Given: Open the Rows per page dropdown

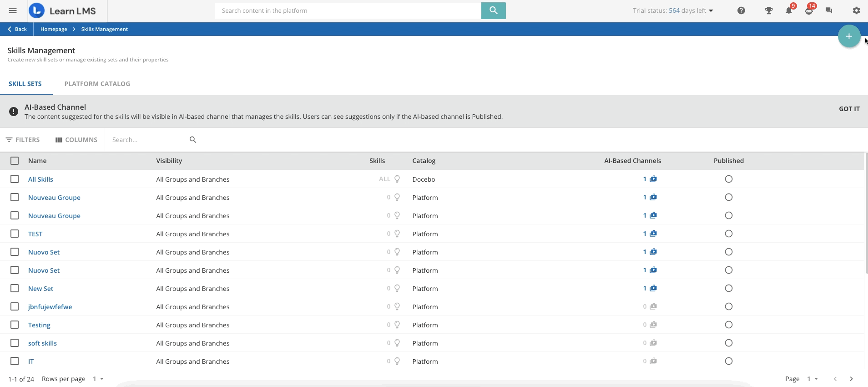Looking at the screenshot, I should (x=98, y=379).
